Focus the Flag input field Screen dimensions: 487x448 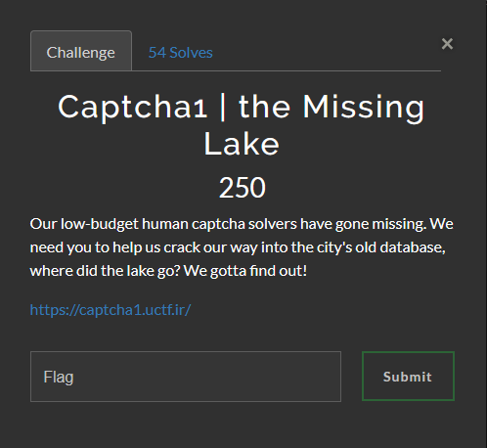(x=186, y=377)
